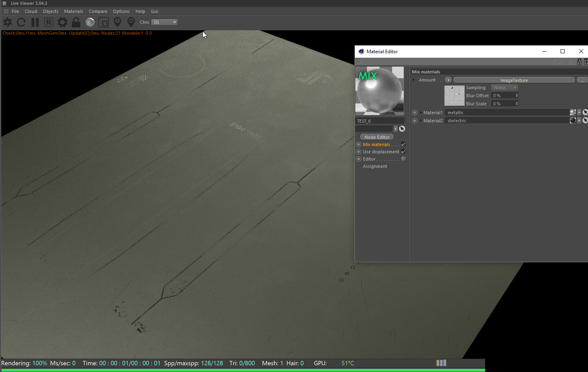Viewport: 588px width, 372px height.
Task: Click the Octane send scene icon
Action: pos(8,22)
